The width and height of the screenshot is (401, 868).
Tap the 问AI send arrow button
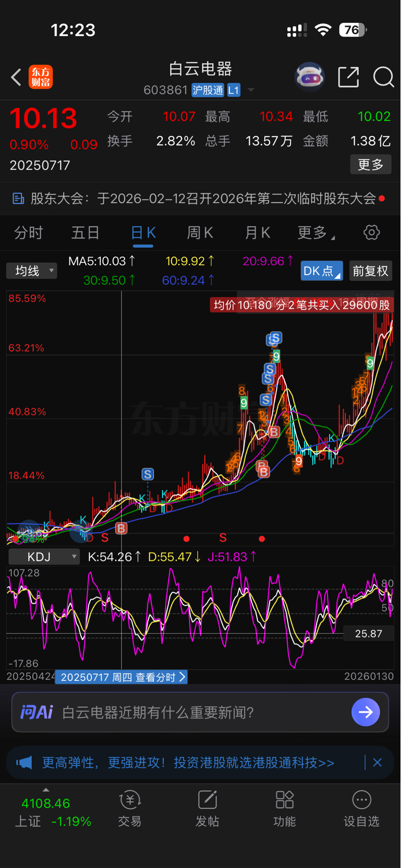coord(366,712)
